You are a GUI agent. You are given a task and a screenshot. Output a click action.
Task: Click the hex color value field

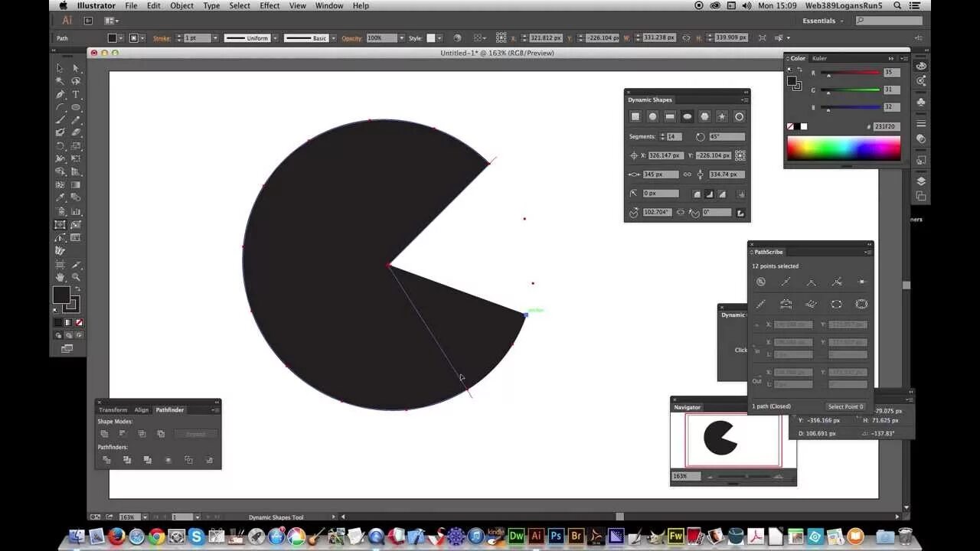pos(887,126)
